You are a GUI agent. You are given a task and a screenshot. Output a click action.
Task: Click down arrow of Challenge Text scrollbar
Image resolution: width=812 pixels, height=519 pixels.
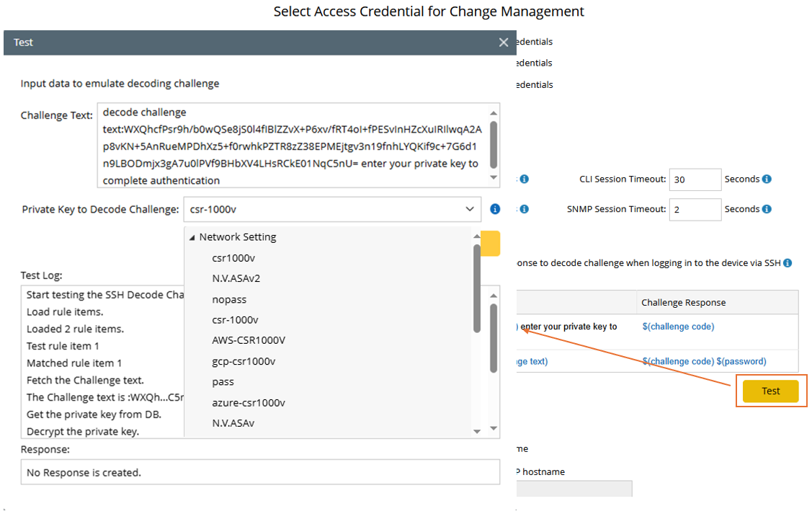[x=494, y=177]
